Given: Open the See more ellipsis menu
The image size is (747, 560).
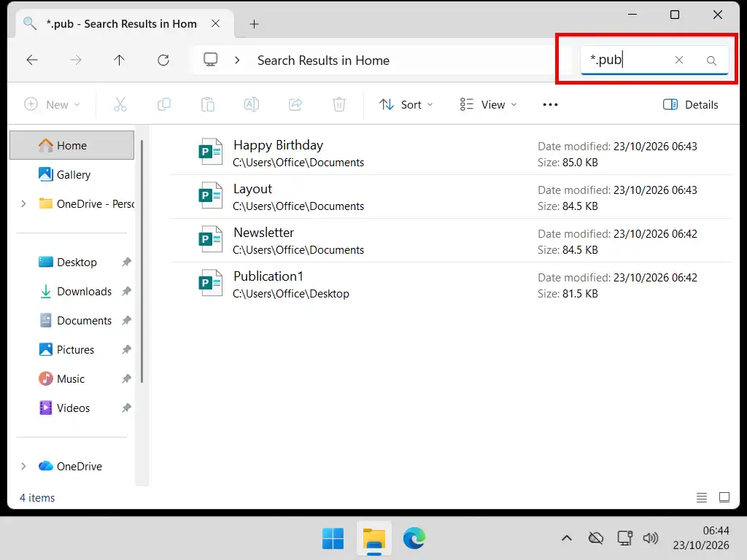Looking at the screenshot, I should [x=550, y=104].
